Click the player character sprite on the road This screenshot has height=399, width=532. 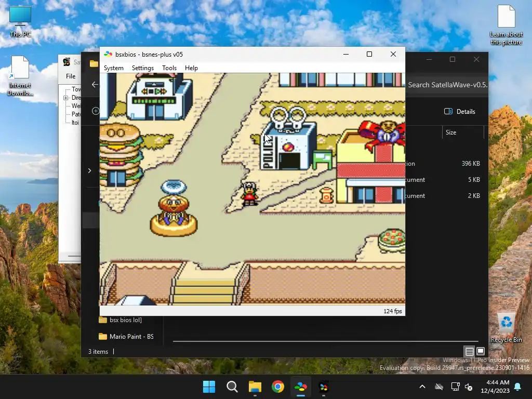pos(250,193)
